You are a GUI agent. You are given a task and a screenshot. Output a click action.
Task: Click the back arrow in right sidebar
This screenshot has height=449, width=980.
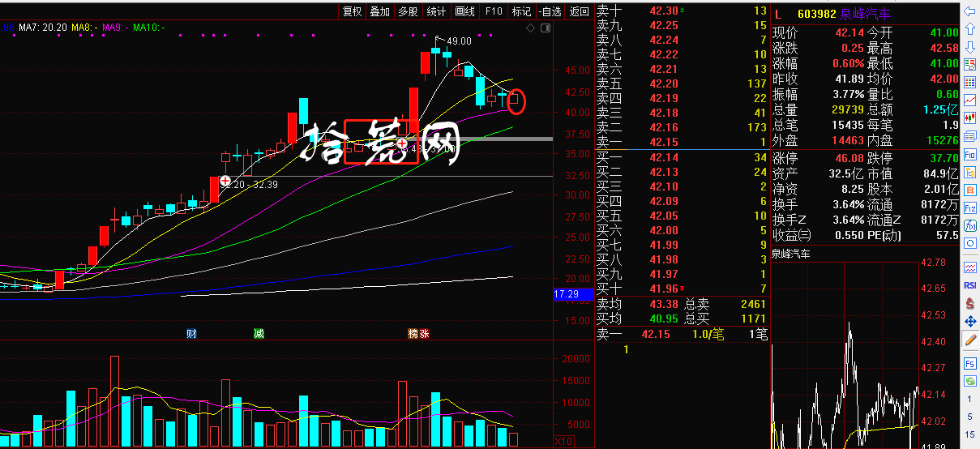(x=969, y=11)
